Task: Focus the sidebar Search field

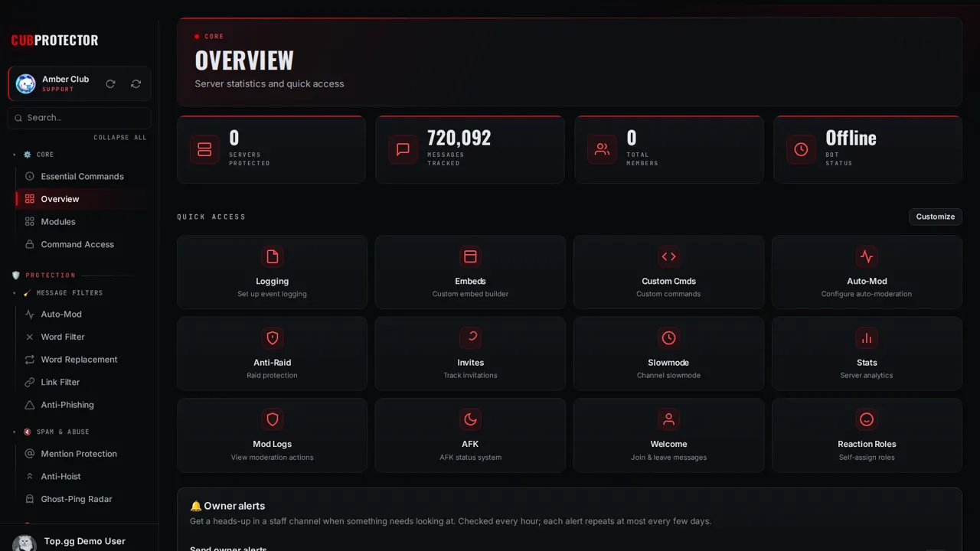Action: coord(80,118)
